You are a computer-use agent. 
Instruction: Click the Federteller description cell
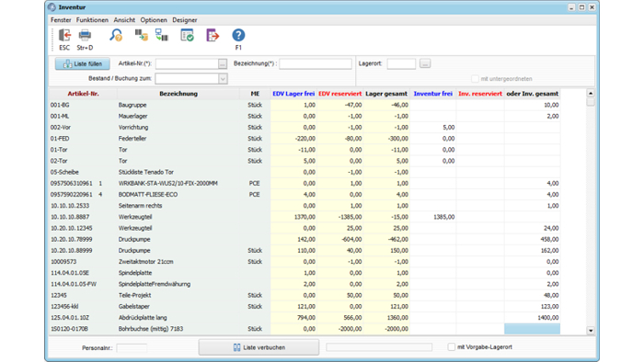(x=132, y=139)
